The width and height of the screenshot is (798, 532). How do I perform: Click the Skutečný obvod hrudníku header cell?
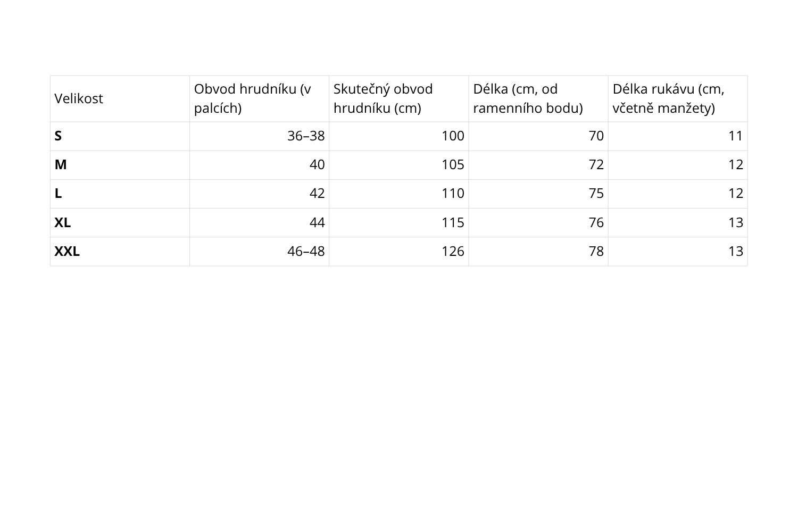398,98
